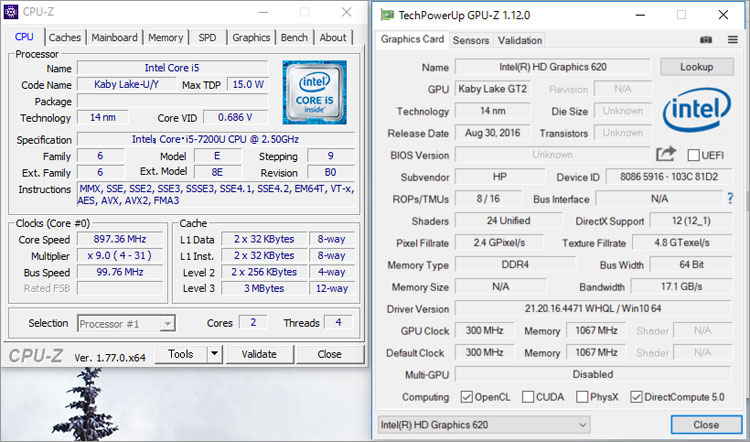750x442 pixels.
Task: Enable the CUDA checkbox
Action: point(528,397)
